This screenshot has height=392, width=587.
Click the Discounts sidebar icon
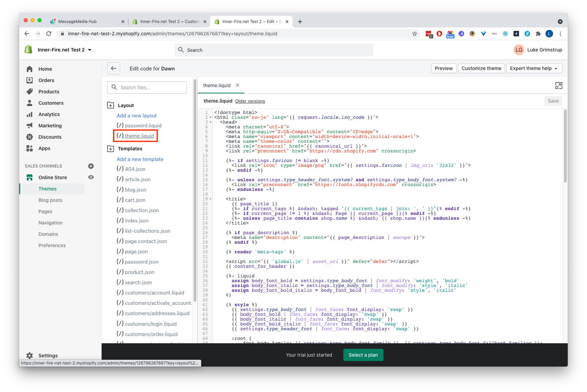coord(30,137)
